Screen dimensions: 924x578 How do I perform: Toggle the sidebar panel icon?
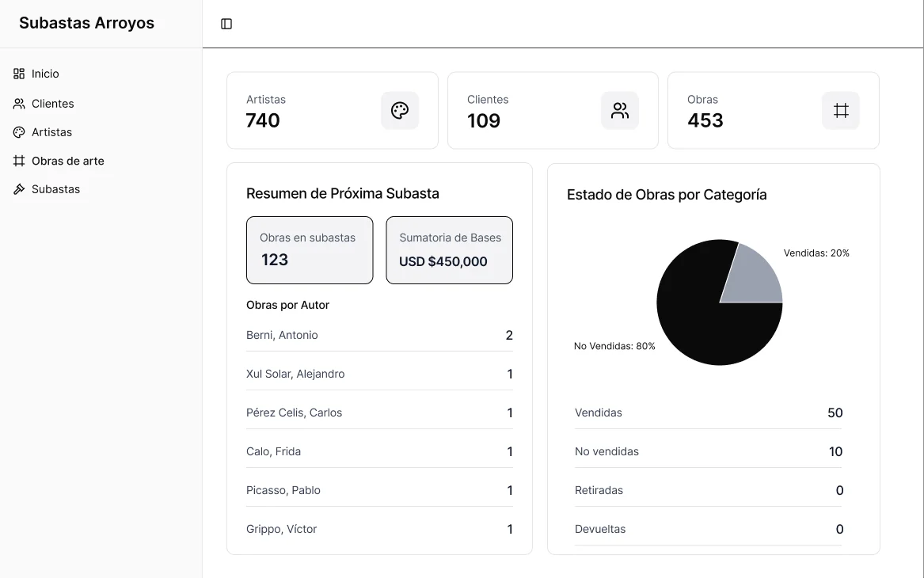(x=226, y=24)
